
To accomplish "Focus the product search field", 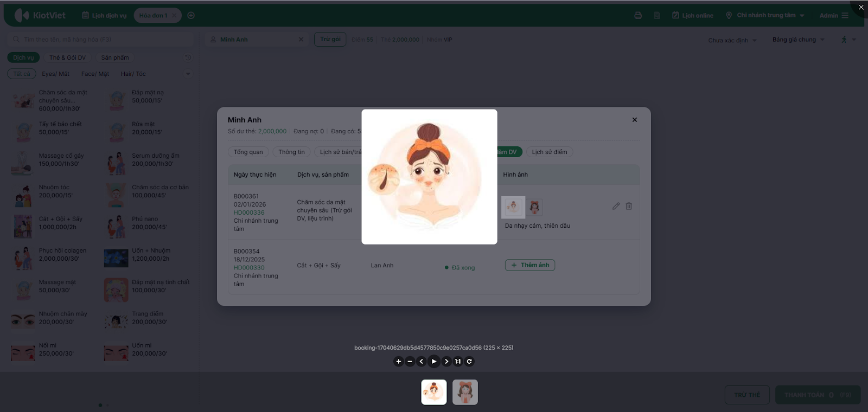I will tap(101, 40).
